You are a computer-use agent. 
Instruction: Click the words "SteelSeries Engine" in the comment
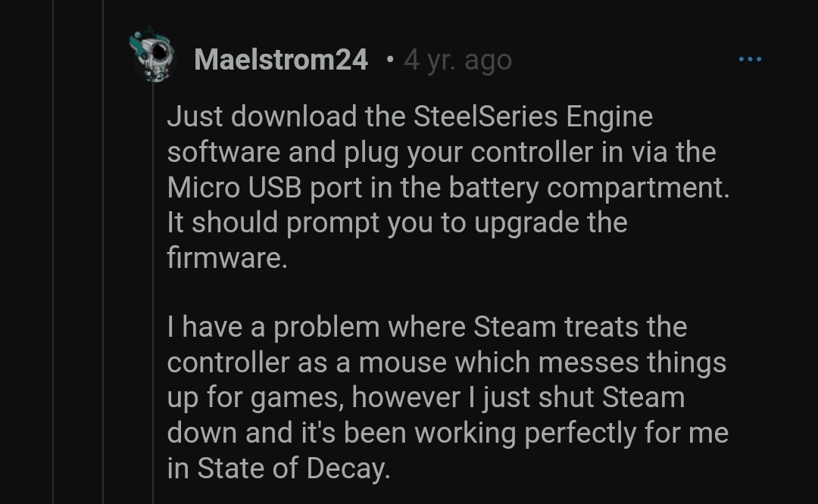(x=532, y=117)
